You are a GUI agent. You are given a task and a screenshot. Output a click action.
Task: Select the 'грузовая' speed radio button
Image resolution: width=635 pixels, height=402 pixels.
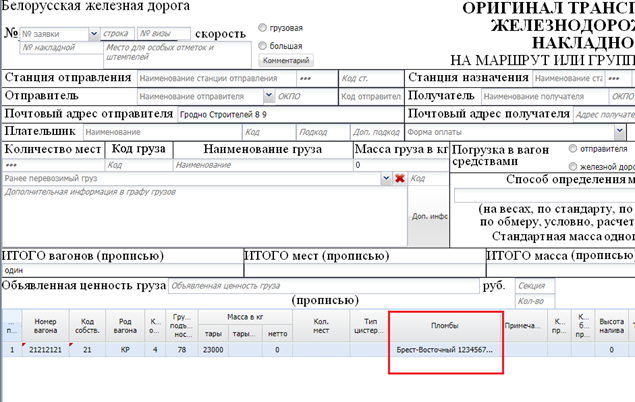tap(263, 28)
